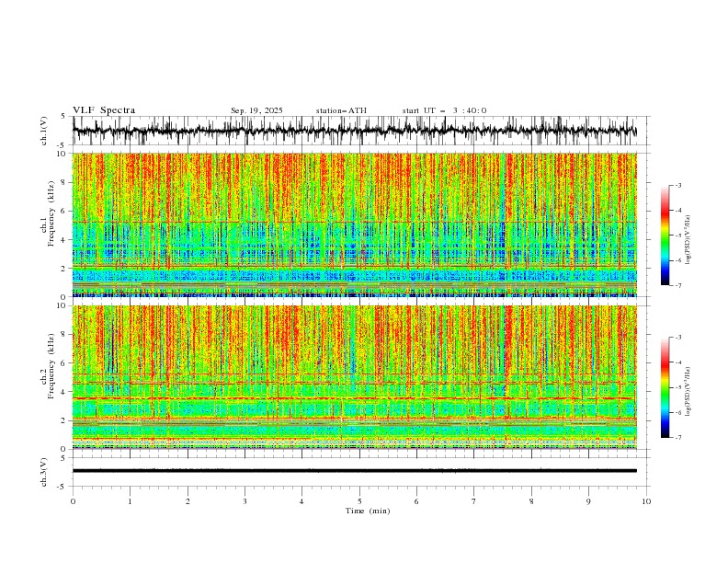Click the ch.2 'Frequency (kHz)' axis label
The width and height of the screenshot is (728, 563).
point(51,366)
